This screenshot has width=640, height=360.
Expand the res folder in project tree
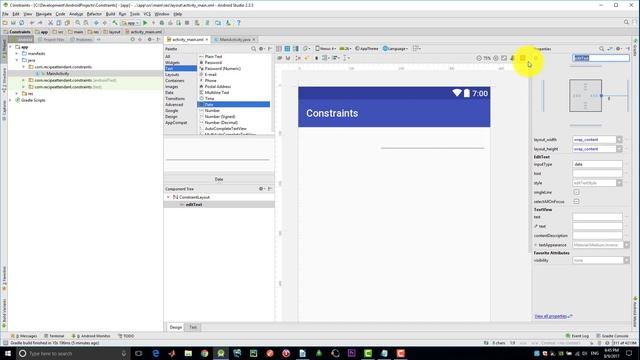pos(17,93)
